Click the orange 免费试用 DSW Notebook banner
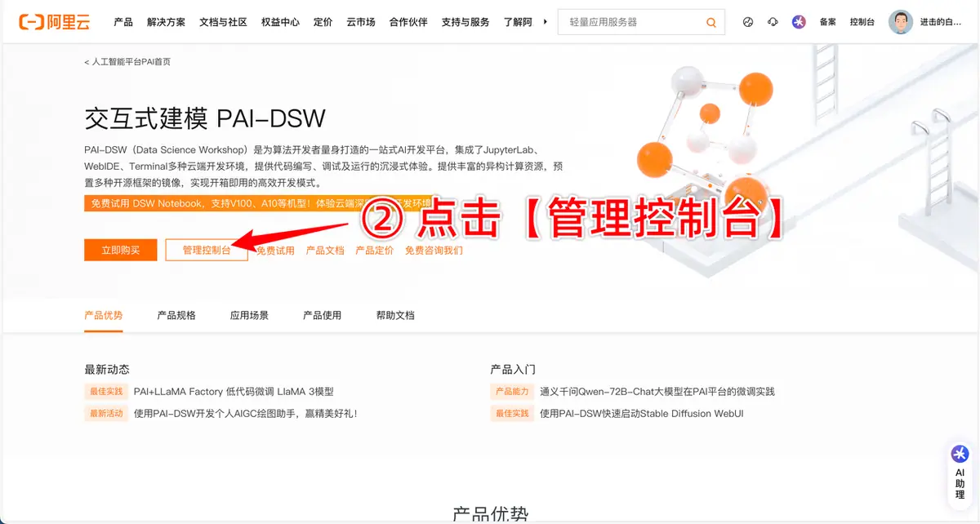Screen dimensions: 980x524 tap(257, 203)
